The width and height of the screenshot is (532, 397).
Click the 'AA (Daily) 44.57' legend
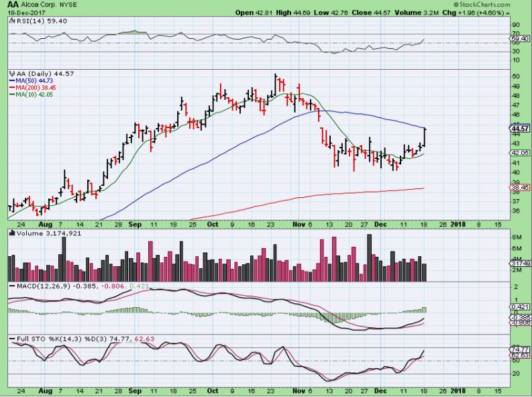click(45, 74)
